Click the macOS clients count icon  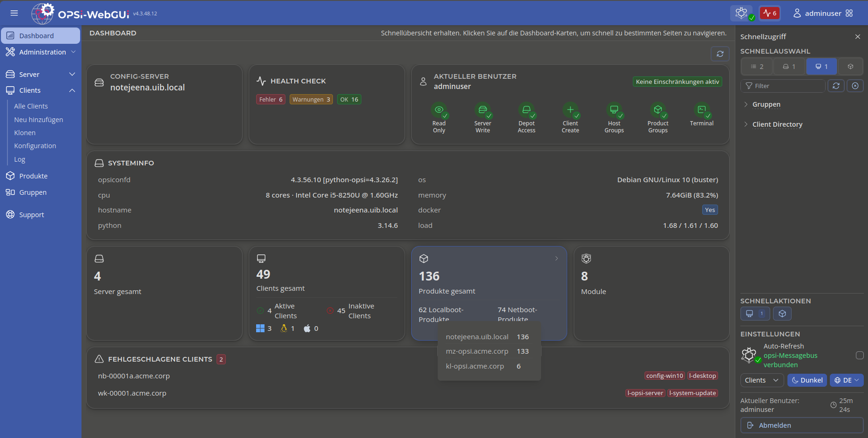[307, 328]
